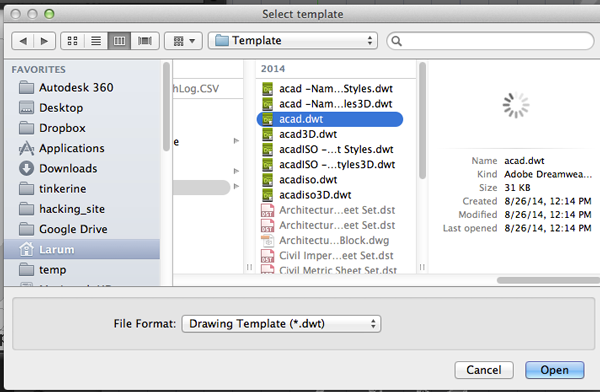Viewport: 600px width, 392px height.
Task: Go back to previous folder
Action: point(23,41)
